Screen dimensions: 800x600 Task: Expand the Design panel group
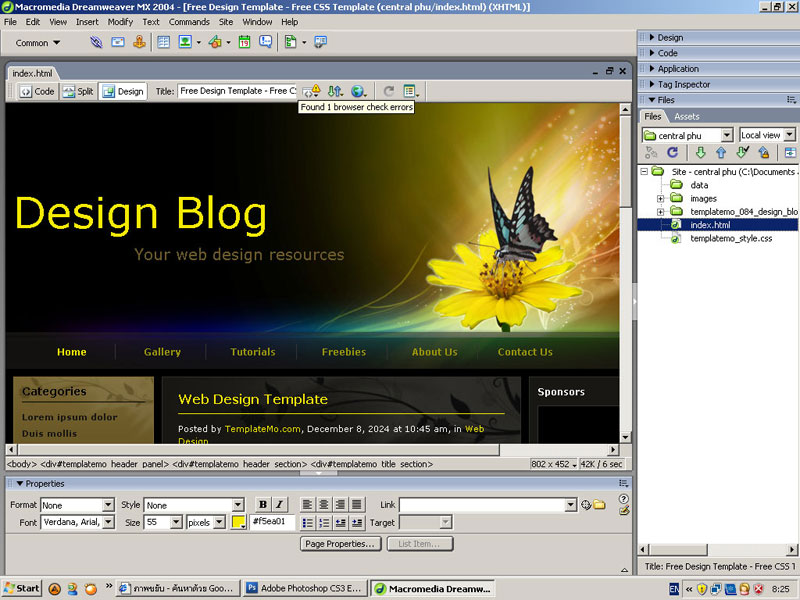652,37
